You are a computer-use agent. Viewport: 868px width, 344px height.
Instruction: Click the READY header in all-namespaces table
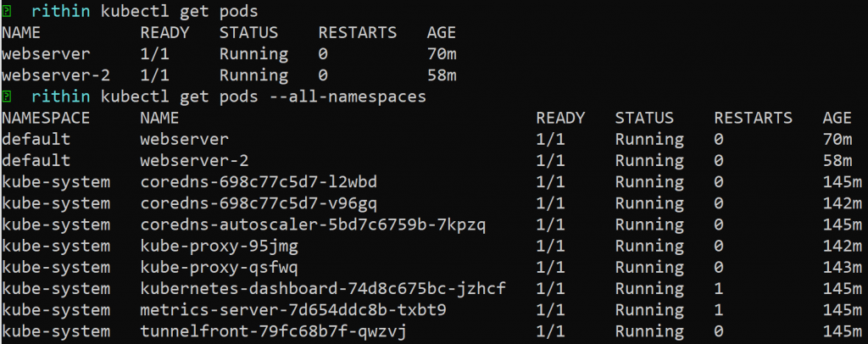(560, 118)
